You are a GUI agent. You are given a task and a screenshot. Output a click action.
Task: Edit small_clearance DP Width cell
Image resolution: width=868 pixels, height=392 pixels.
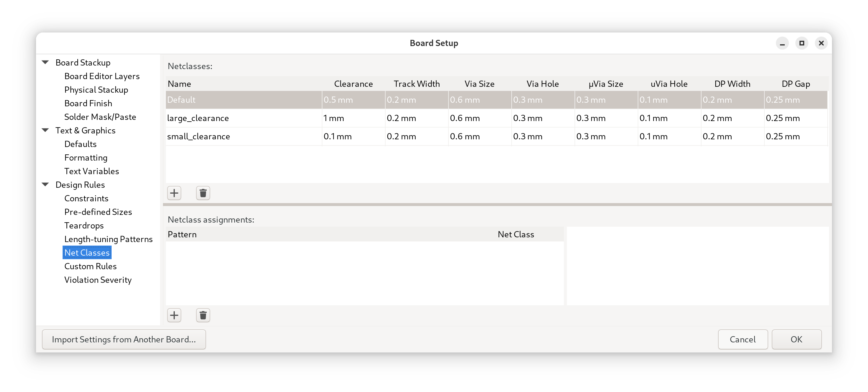point(732,136)
